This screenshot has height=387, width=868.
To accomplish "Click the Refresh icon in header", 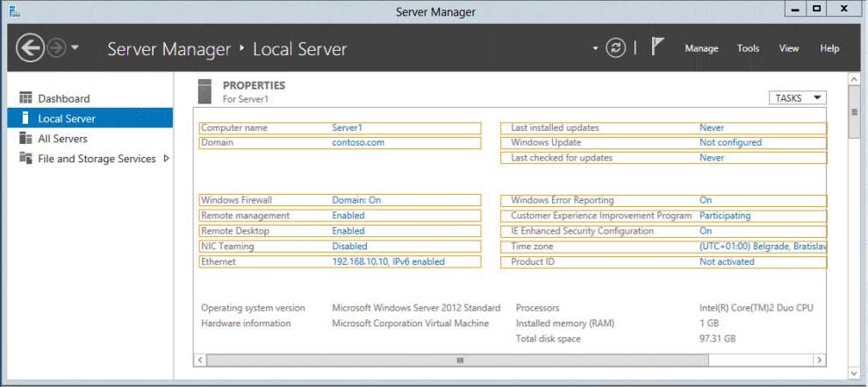I will tap(615, 48).
